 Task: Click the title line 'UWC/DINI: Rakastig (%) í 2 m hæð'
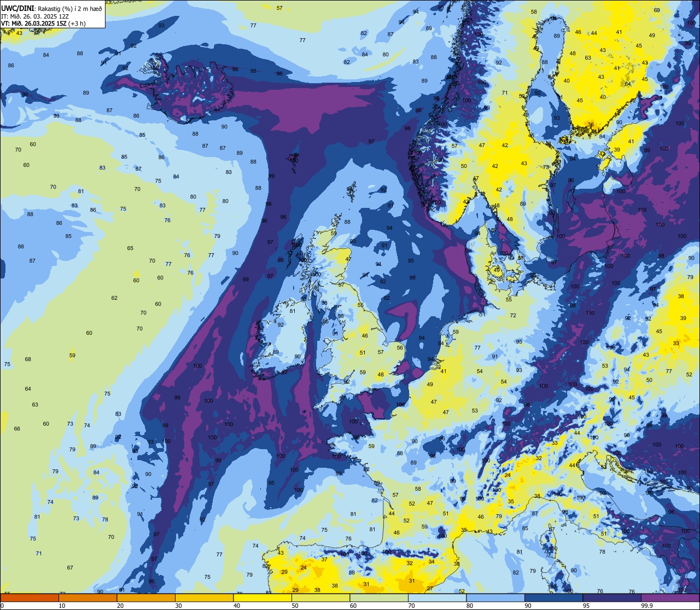51,8
